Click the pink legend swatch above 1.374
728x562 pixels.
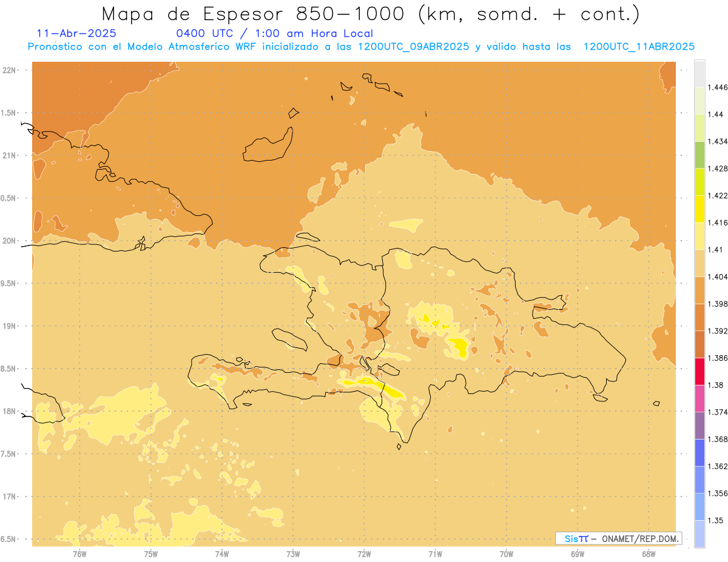pyautogui.click(x=699, y=398)
